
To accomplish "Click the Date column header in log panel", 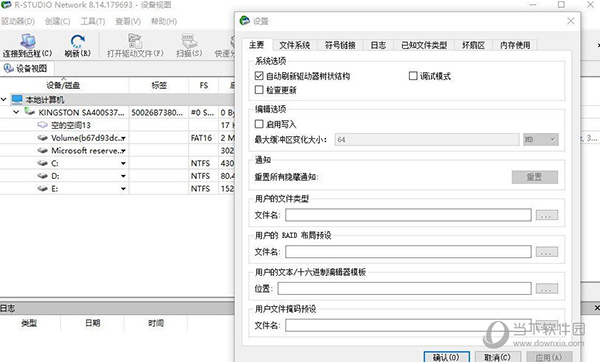I will point(93,323).
